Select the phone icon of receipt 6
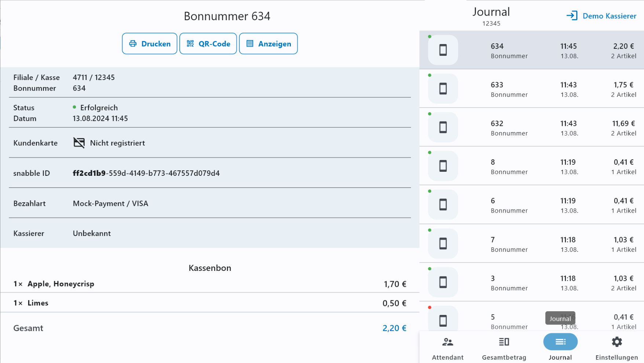 pyautogui.click(x=443, y=204)
